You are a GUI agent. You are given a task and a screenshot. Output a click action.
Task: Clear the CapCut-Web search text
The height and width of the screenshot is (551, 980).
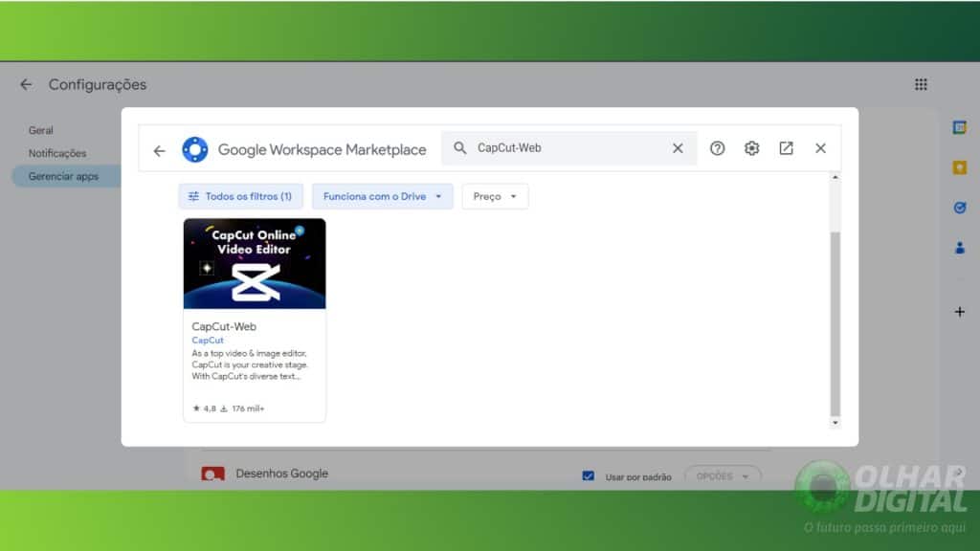click(678, 148)
